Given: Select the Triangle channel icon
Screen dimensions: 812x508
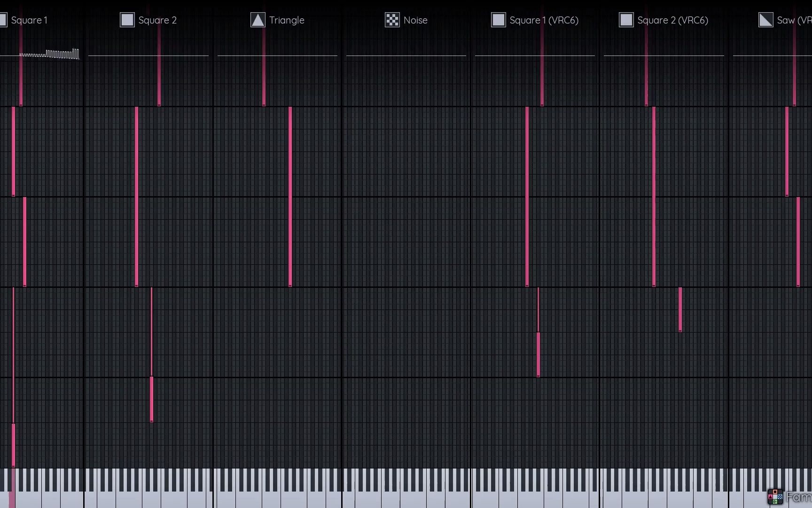Looking at the screenshot, I should tap(258, 20).
